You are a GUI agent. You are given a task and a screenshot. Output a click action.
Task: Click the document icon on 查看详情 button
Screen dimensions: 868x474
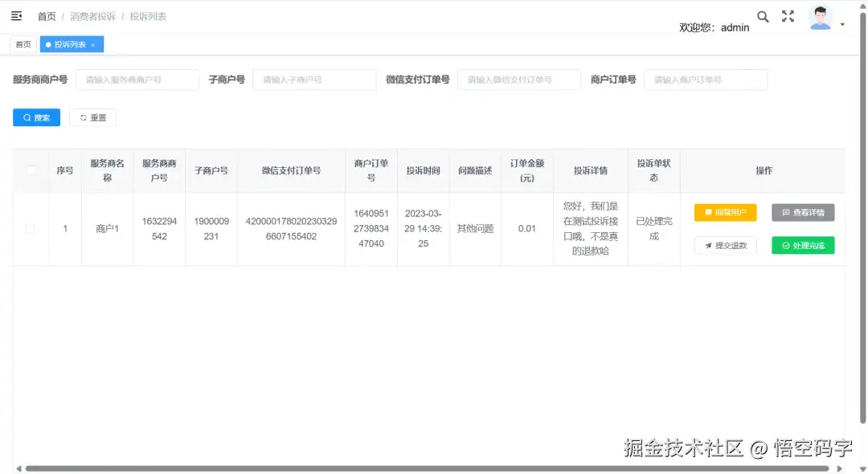pos(785,211)
